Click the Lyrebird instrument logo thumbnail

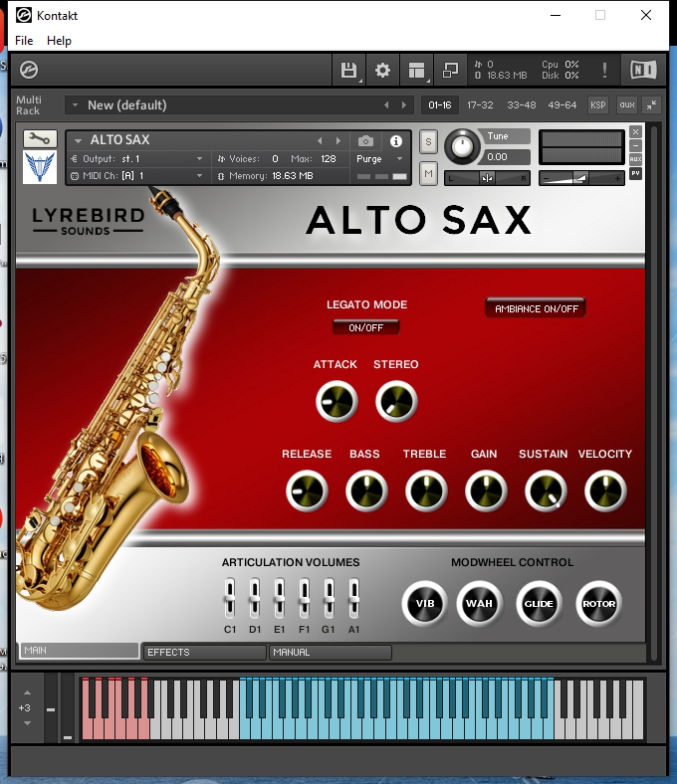[40, 167]
